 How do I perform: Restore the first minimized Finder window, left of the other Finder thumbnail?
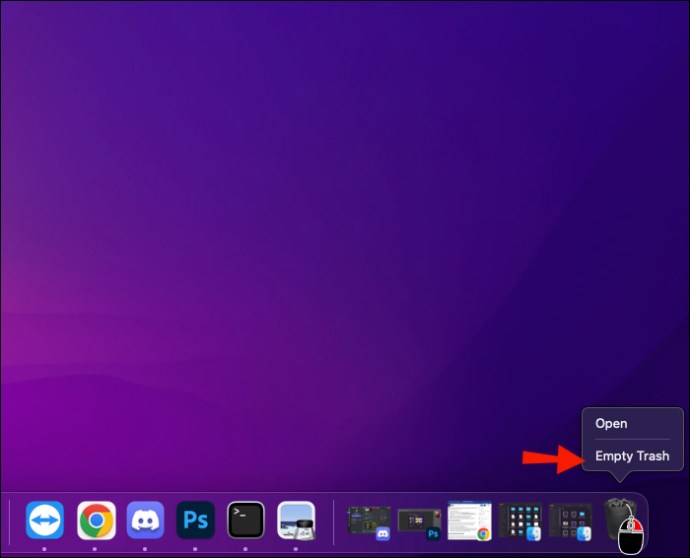coord(520,522)
